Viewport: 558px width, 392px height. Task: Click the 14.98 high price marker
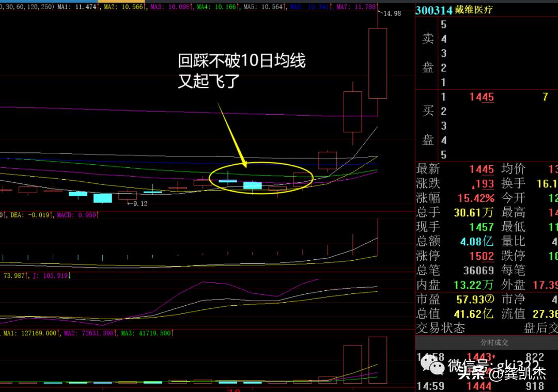pos(392,13)
